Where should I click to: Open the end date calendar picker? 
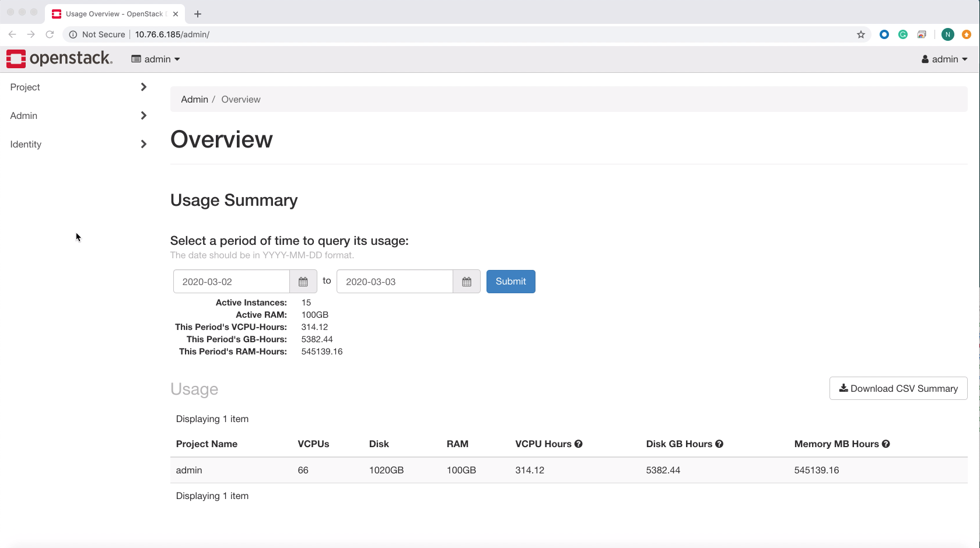(467, 282)
